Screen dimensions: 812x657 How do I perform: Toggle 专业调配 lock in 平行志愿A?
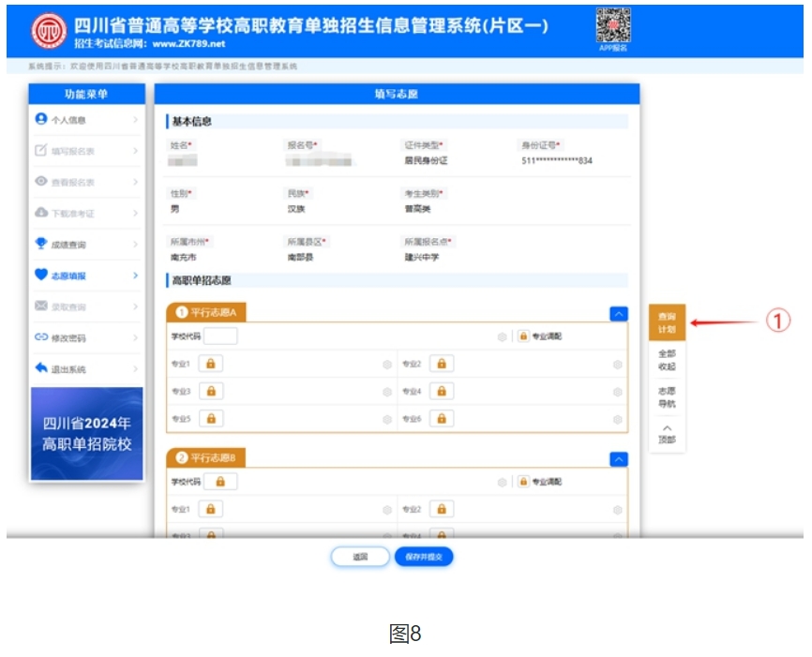point(522,336)
